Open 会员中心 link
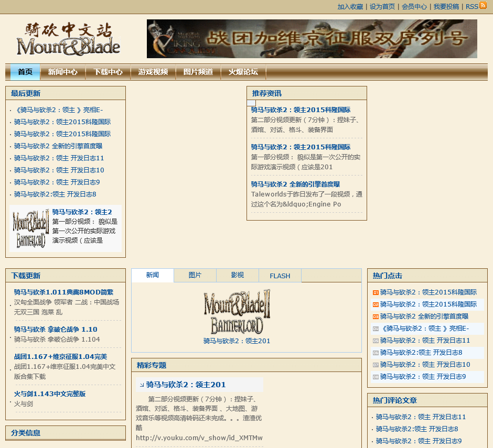Viewport: 493px width, 448px height. [x=414, y=7]
